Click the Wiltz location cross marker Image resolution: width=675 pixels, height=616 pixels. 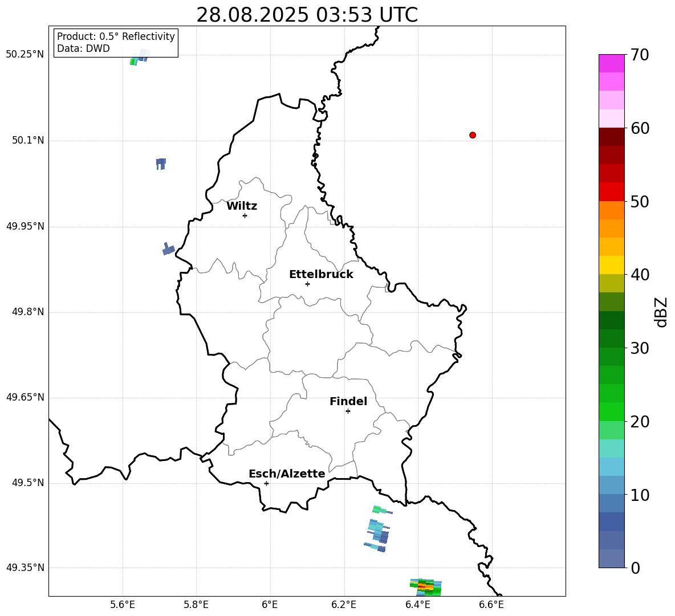245,215
